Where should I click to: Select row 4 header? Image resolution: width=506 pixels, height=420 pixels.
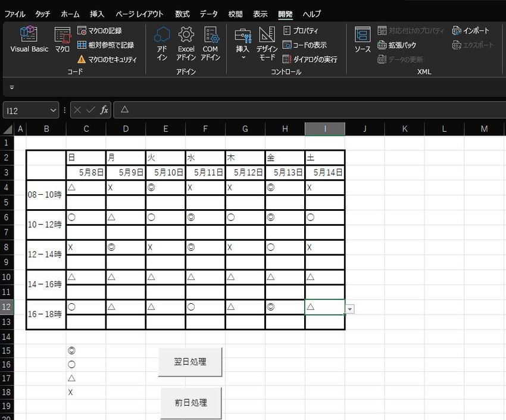point(7,187)
